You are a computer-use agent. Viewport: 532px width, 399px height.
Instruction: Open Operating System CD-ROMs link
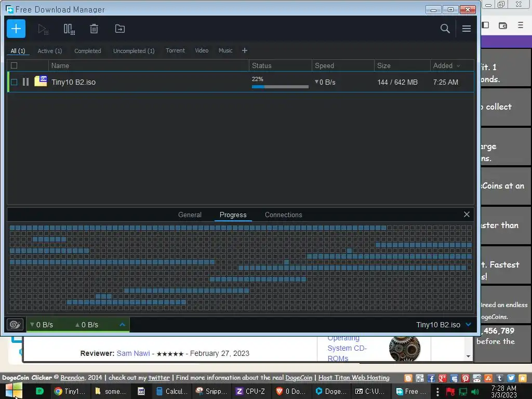tap(347, 348)
